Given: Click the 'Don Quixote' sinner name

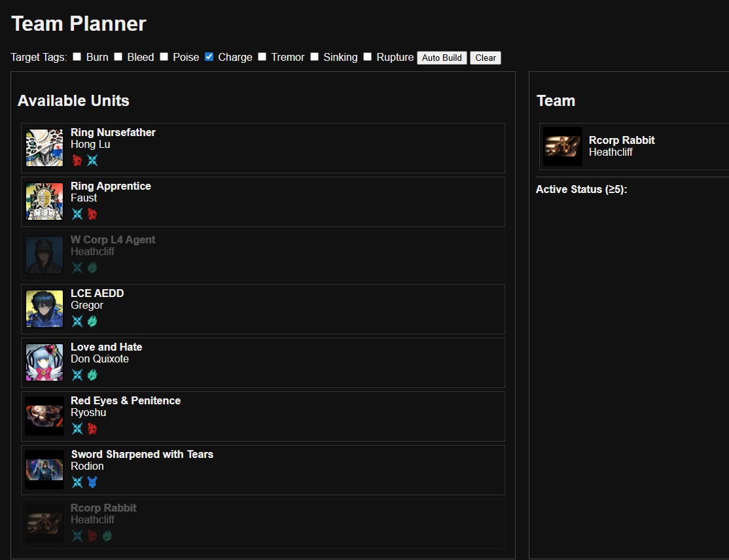Looking at the screenshot, I should (x=99, y=359).
